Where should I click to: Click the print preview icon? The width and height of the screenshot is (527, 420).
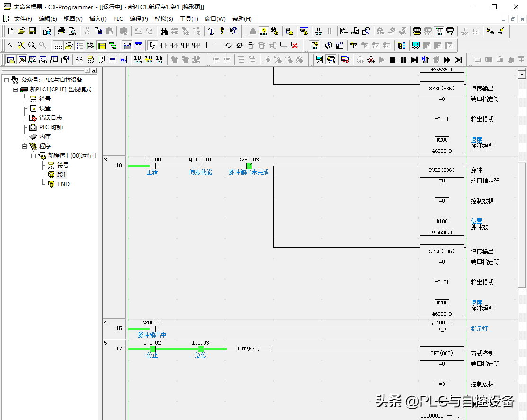click(x=72, y=31)
